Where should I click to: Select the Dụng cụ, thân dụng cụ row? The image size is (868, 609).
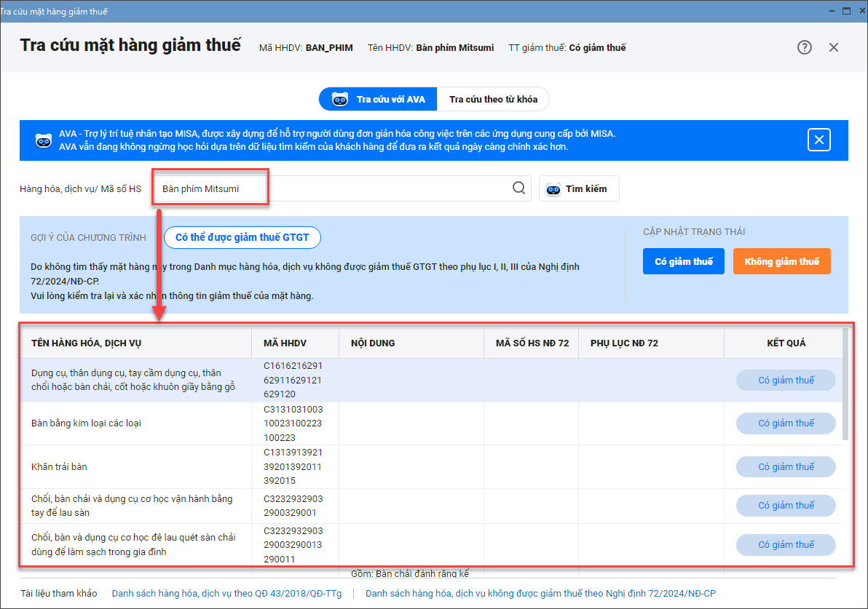click(x=135, y=380)
